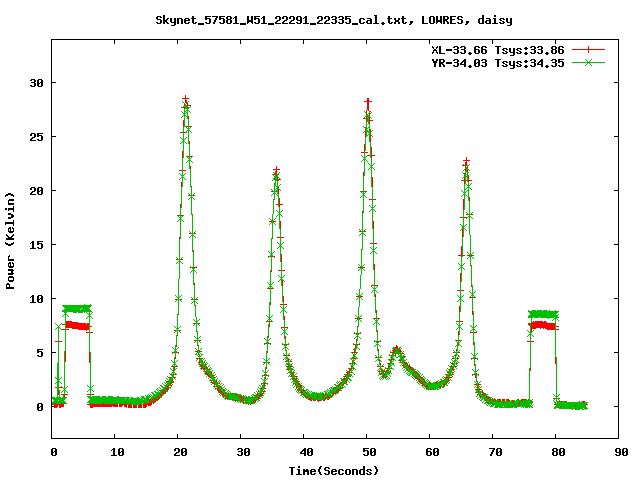Click the x-axis tick label 90

[x=621, y=452]
